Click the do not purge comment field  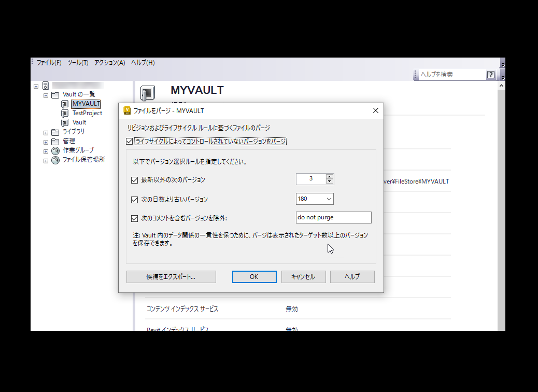(333, 217)
